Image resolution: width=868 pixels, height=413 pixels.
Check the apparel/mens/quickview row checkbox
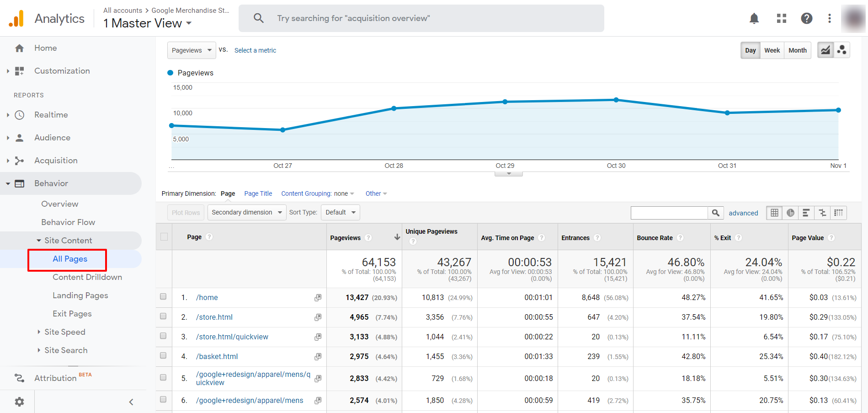pyautogui.click(x=163, y=377)
